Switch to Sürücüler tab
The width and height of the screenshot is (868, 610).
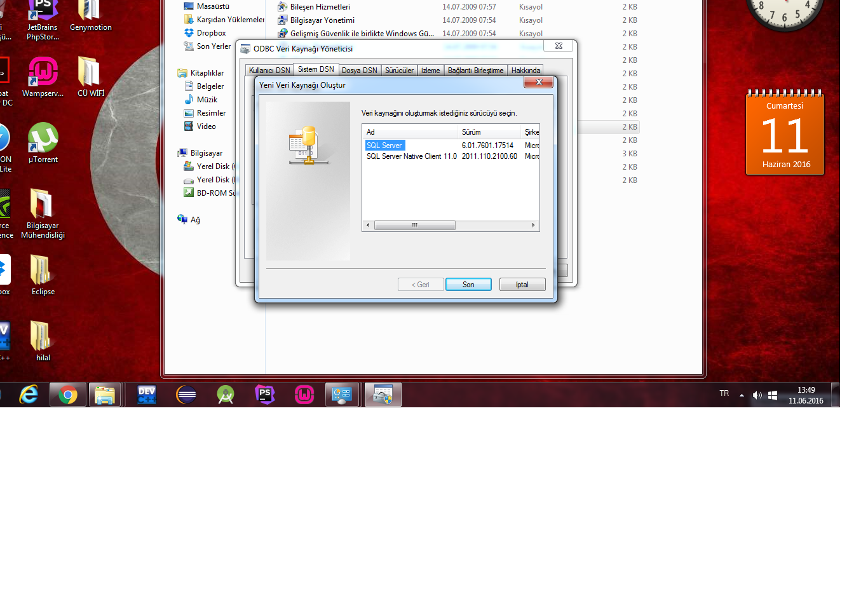pos(399,71)
